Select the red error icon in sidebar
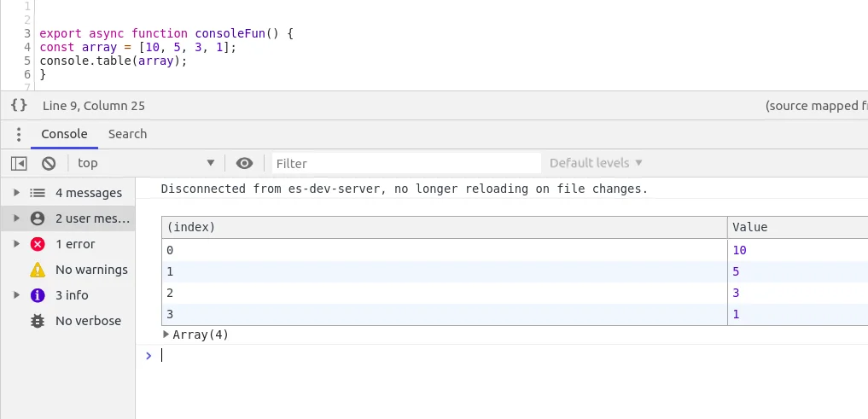The width and height of the screenshot is (868, 419). point(38,244)
